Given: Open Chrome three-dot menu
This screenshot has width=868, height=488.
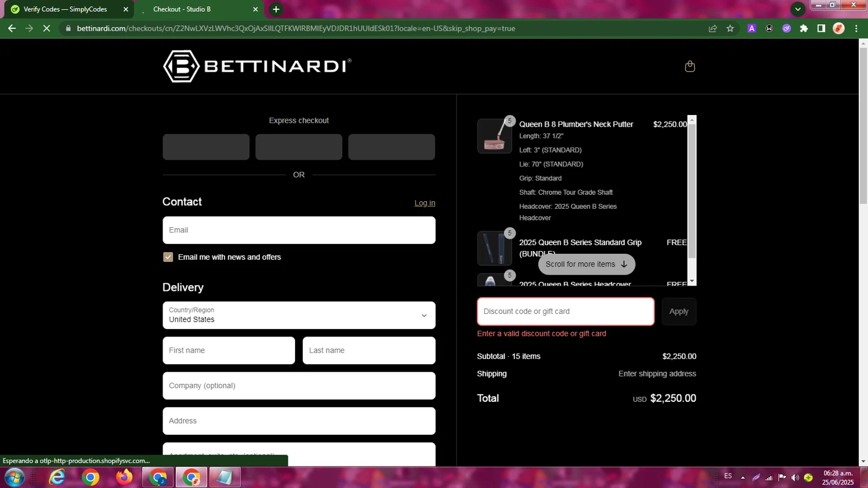Looking at the screenshot, I should coord(856,28).
